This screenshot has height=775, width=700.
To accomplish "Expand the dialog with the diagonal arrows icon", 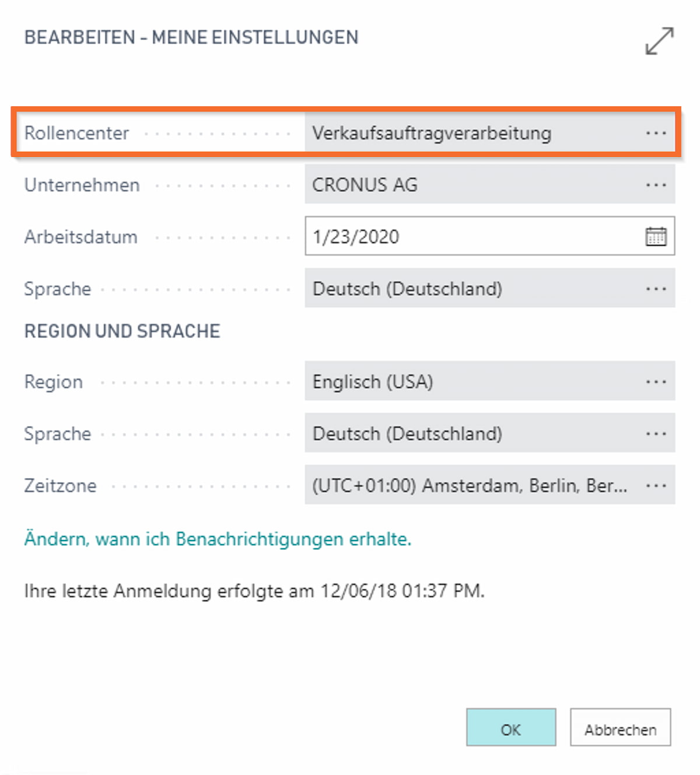I will coord(660,40).
